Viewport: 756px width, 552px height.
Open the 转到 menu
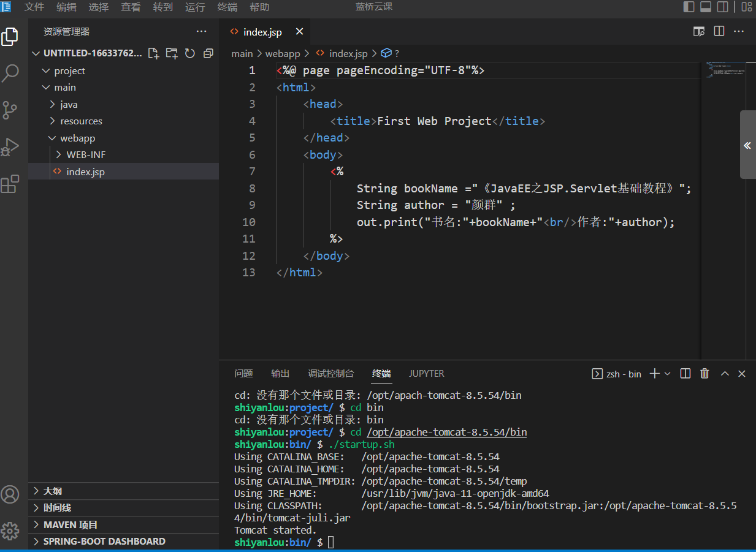click(163, 7)
